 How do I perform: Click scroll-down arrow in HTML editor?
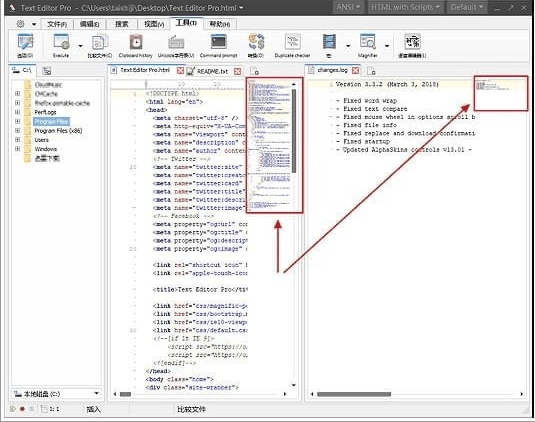294,385
